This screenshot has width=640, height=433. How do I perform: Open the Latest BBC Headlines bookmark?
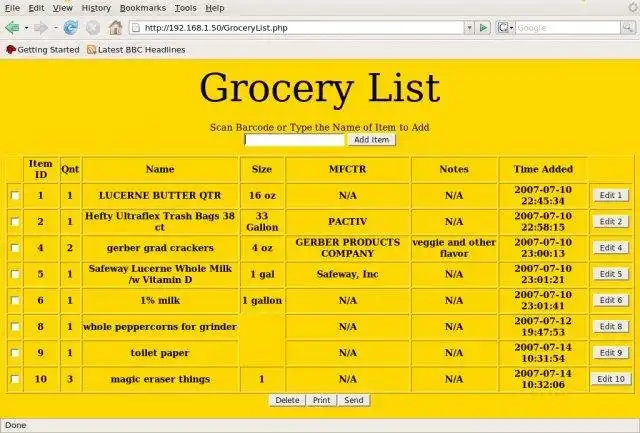136,50
